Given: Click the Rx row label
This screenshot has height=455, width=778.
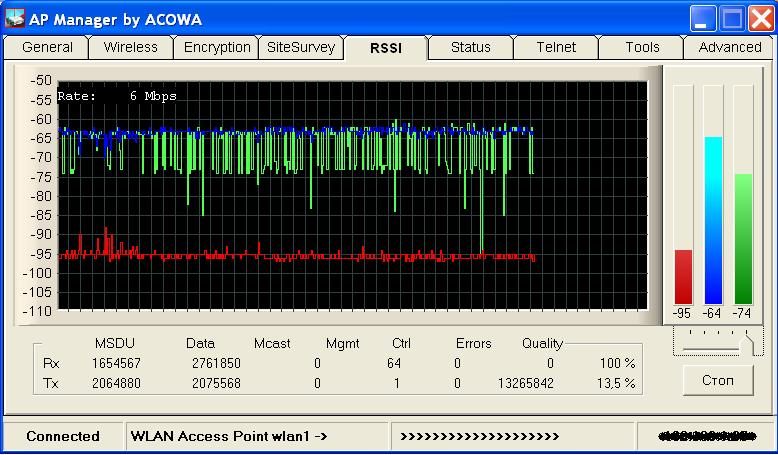Looking at the screenshot, I should click(x=51, y=363).
